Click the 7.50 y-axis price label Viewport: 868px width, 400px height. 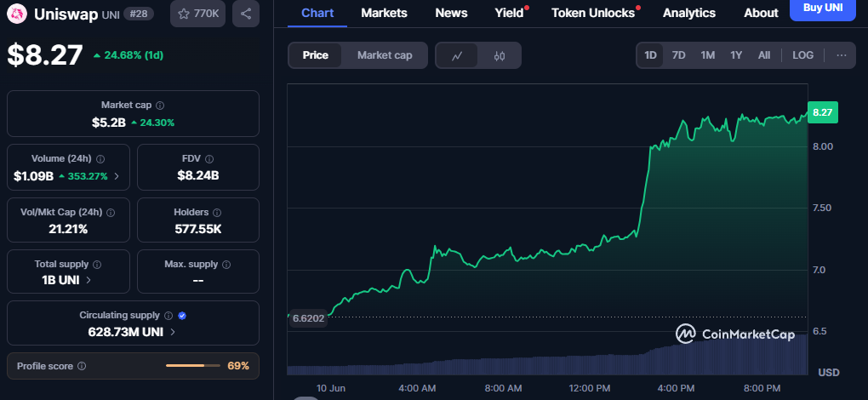(823, 208)
